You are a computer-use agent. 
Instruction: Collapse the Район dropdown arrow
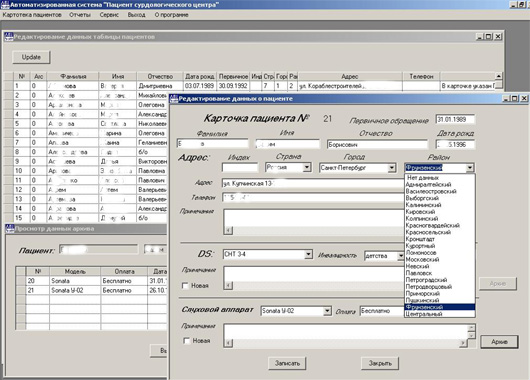click(470, 168)
